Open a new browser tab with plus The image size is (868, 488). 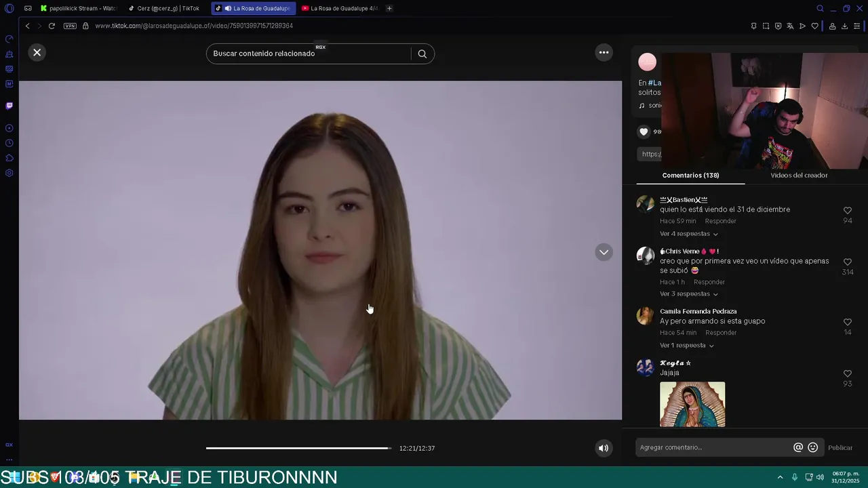[389, 8]
